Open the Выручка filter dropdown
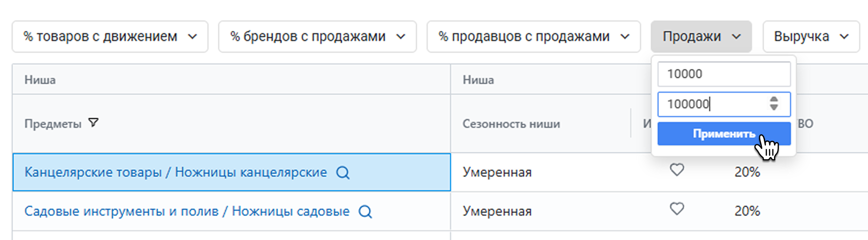The image size is (868, 240). pos(811,37)
